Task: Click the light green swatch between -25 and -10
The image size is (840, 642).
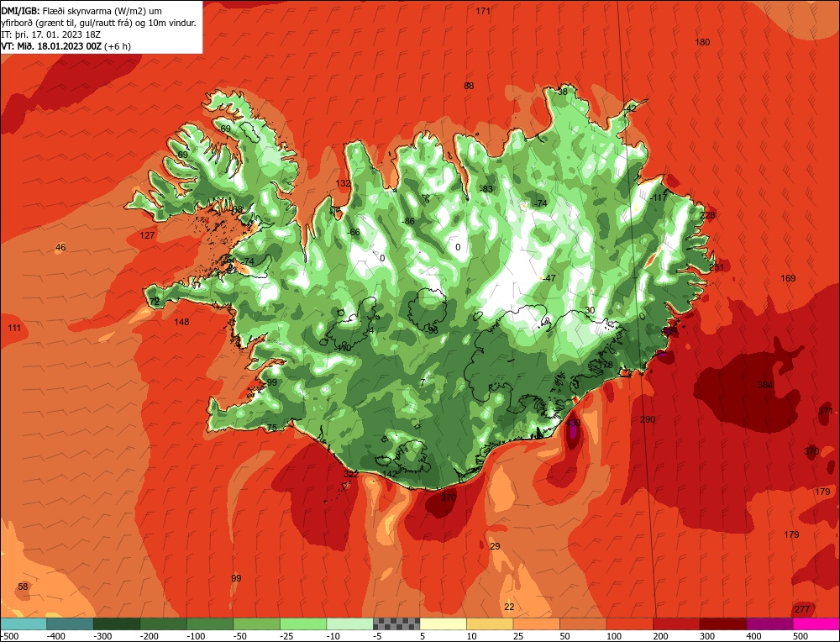Action: click(303, 624)
